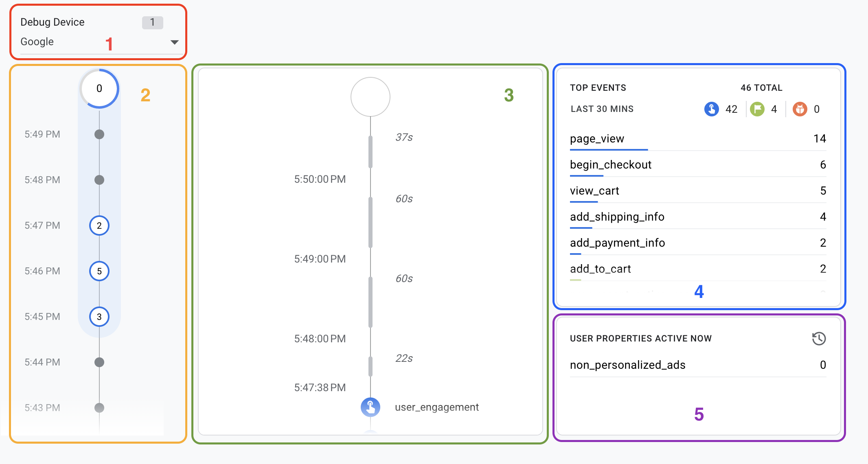Screen dimensions: 868x464
Task: Click the user_engagement event label
Action: pos(436,407)
